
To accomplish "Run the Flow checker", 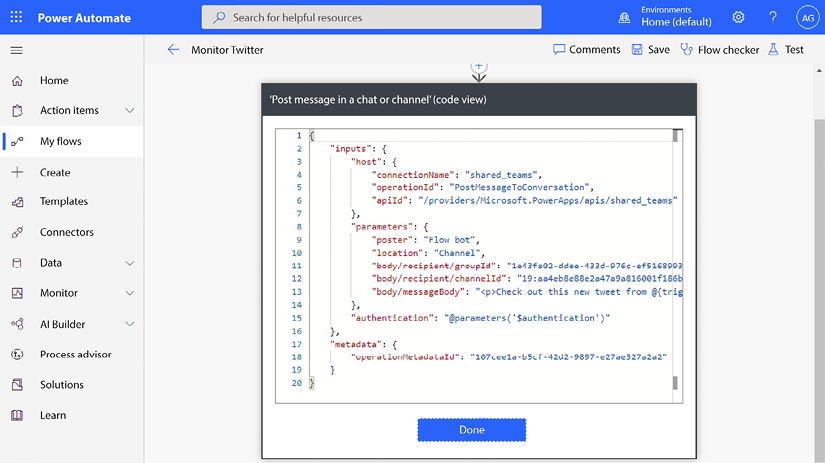I will pyautogui.click(x=720, y=49).
